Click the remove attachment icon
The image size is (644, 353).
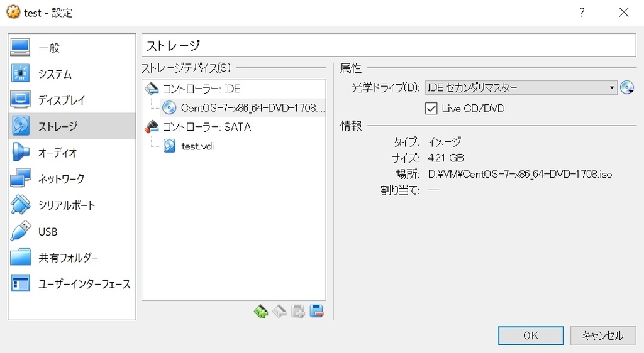point(317,312)
